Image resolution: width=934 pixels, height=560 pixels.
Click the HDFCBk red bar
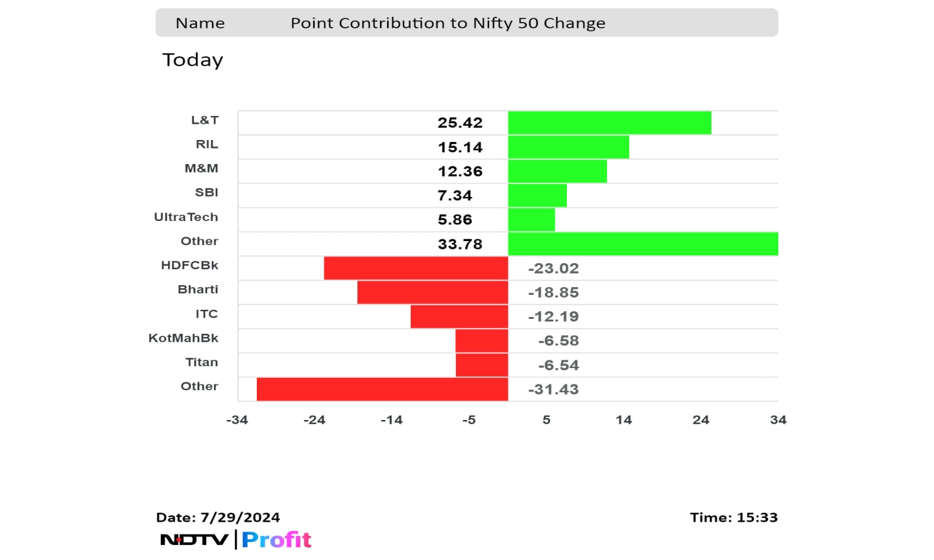coord(416,268)
